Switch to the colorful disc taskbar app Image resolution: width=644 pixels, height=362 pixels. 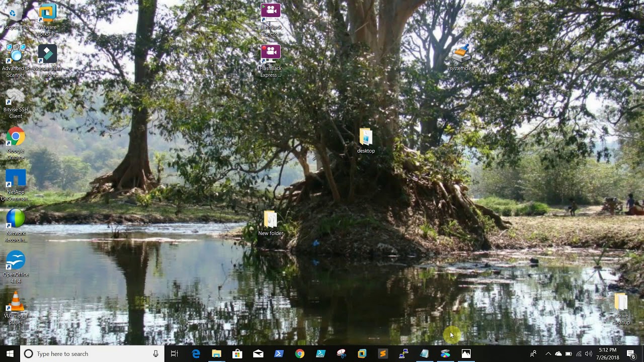445,354
